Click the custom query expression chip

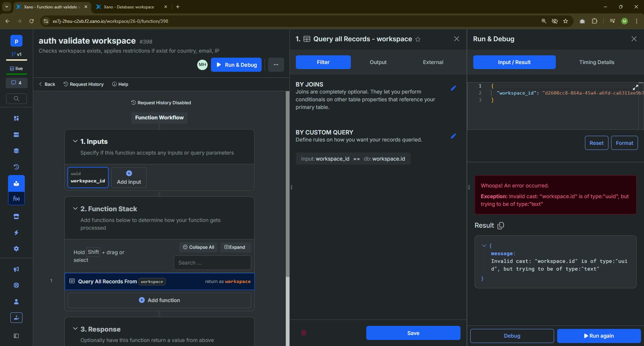[x=353, y=159]
